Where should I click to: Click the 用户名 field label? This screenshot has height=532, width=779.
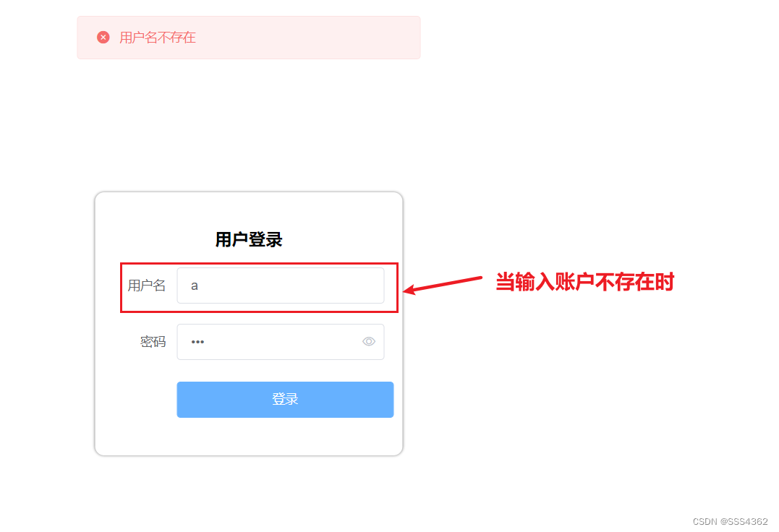(x=147, y=286)
